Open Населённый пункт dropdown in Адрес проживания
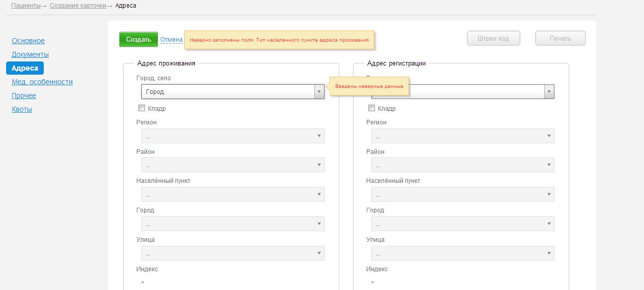Screen dimensions: 644x290 (x=232, y=195)
